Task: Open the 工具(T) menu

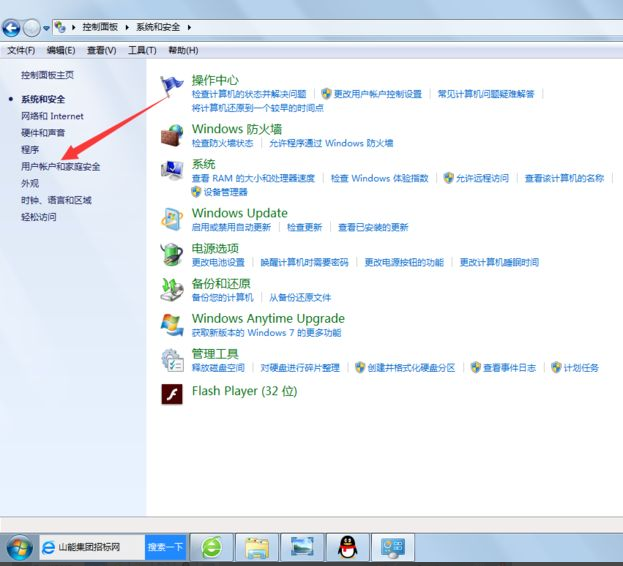Action: (x=143, y=50)
